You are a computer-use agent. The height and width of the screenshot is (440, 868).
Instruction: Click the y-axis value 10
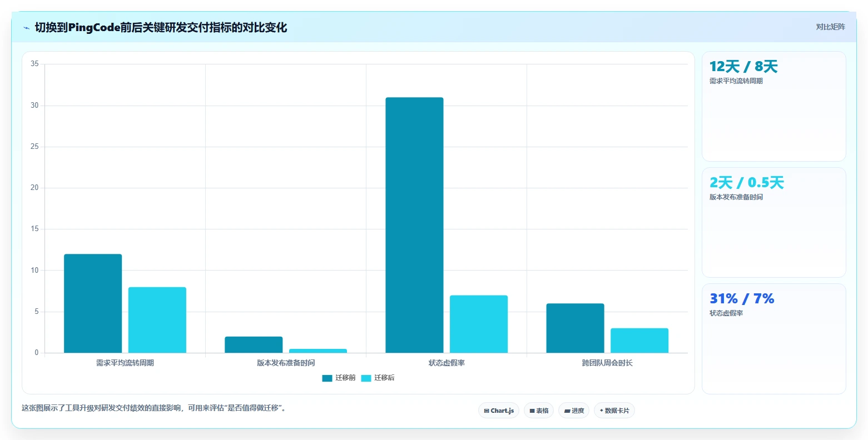pos(34,271)
